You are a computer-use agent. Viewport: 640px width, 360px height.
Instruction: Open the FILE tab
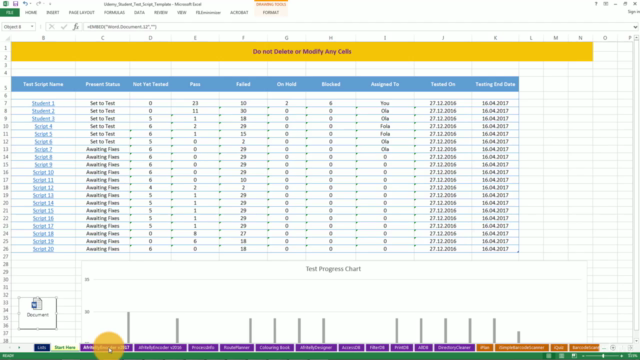click(10, 13)
